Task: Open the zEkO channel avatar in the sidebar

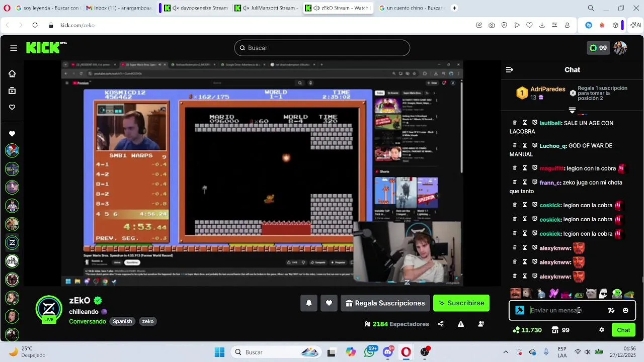Action: (x=12, y=242)
